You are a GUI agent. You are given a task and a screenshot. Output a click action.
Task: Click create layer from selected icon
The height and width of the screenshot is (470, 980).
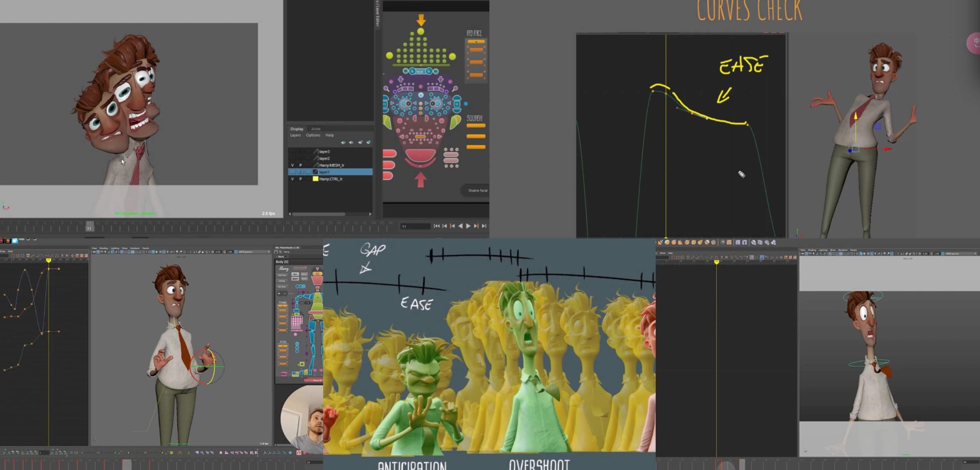coord(369,142)
